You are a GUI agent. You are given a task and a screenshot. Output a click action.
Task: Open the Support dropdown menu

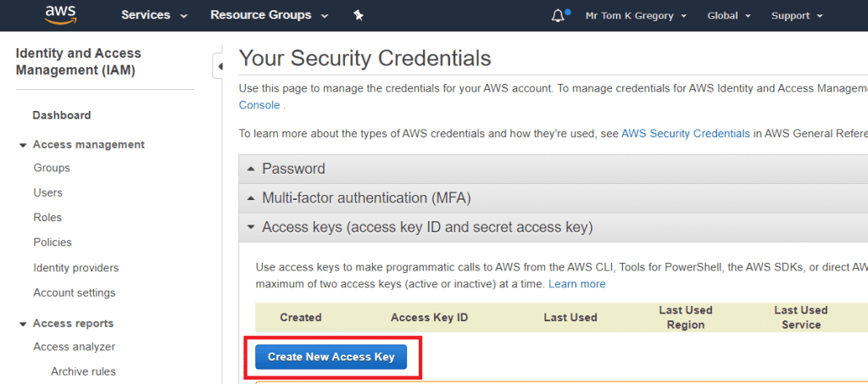[x=796, y=15]
